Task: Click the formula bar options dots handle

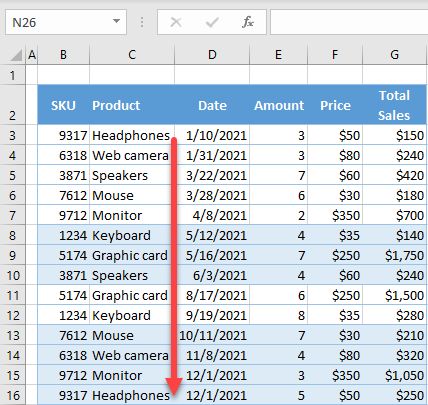Action: tap(142, 22)
